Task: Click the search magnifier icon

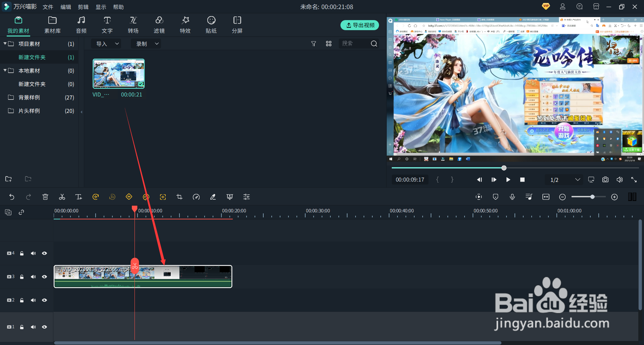Action: pyautogui.click(x=374, y=44)
